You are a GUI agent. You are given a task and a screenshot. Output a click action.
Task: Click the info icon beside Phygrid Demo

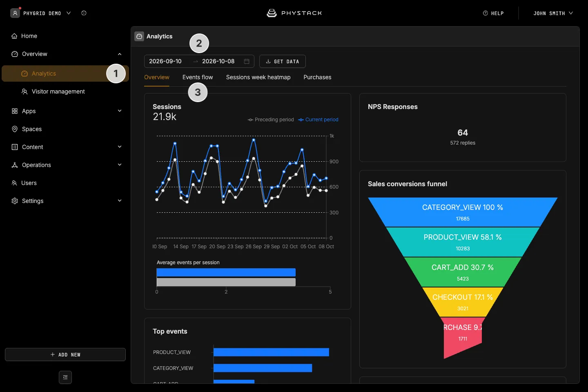(x=84, y=13)
